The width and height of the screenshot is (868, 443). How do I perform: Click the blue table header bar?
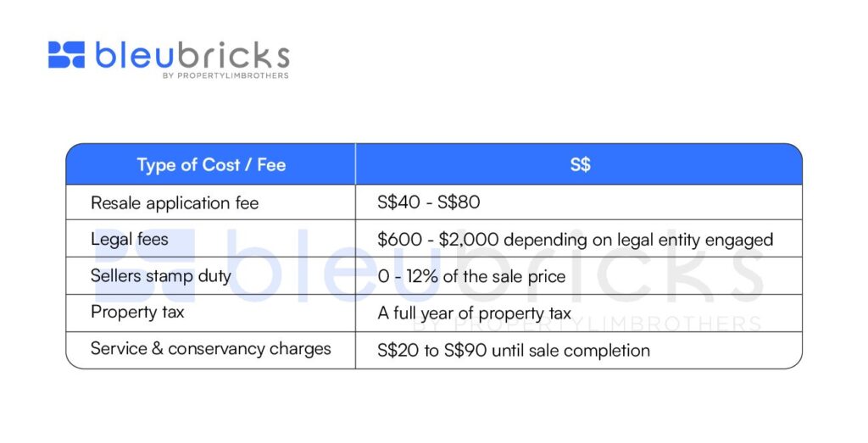[x=434, y=164]
